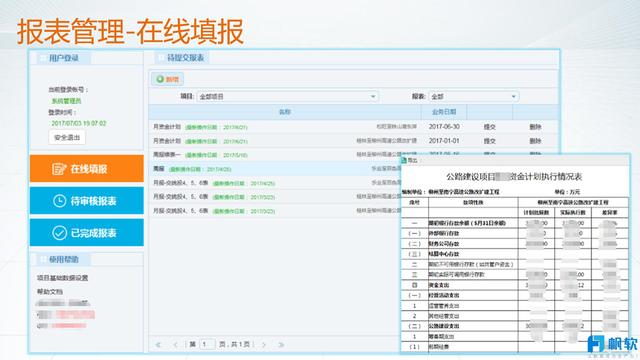
Task: Click the 经营活动支出 row
Action: tap(515, 295)
